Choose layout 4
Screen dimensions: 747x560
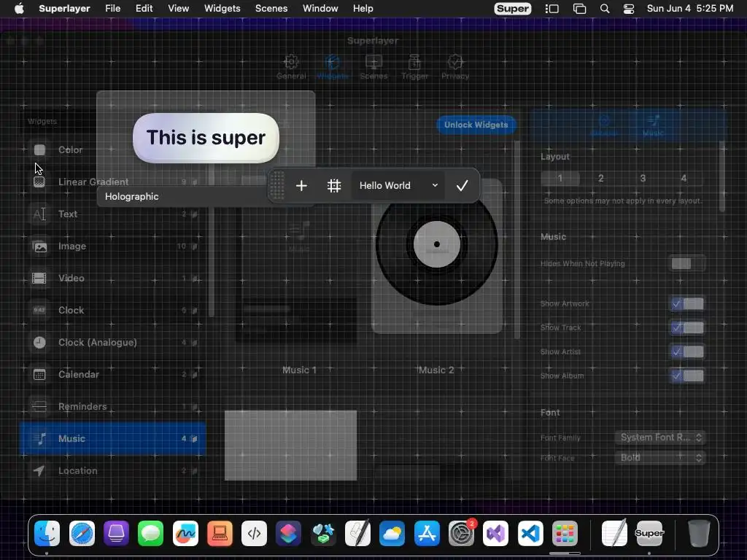684,179
